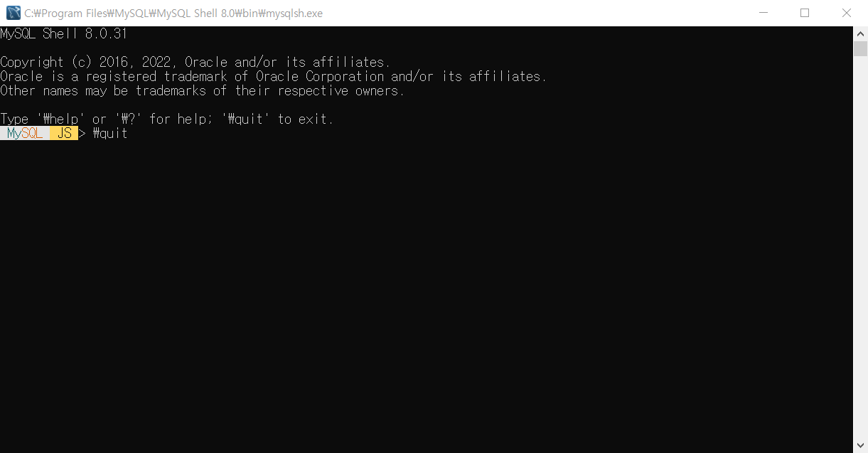Click the prompt '>' symbol
This screenshot has width=868, height=453.
pyautogui.click(x=82, y=133)
